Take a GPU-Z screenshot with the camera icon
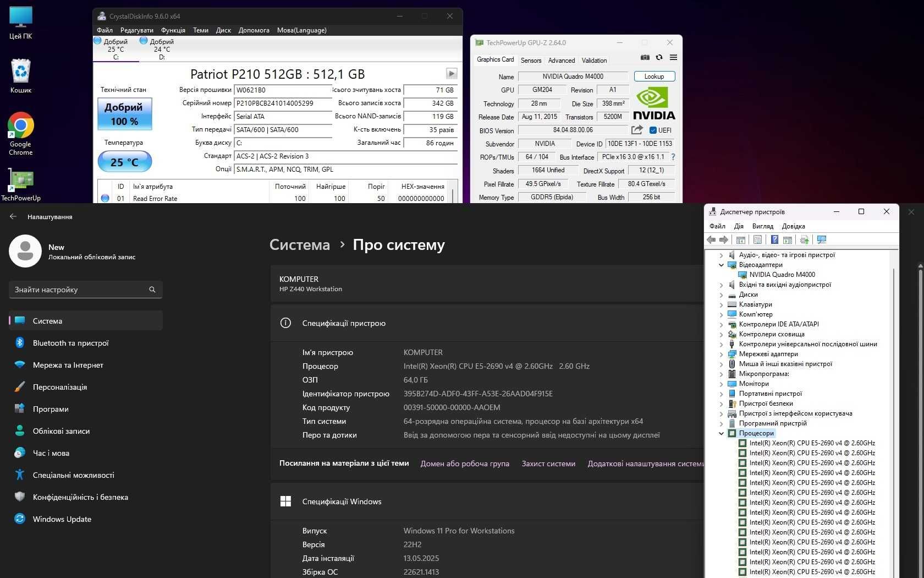 (x=645, y=57)
